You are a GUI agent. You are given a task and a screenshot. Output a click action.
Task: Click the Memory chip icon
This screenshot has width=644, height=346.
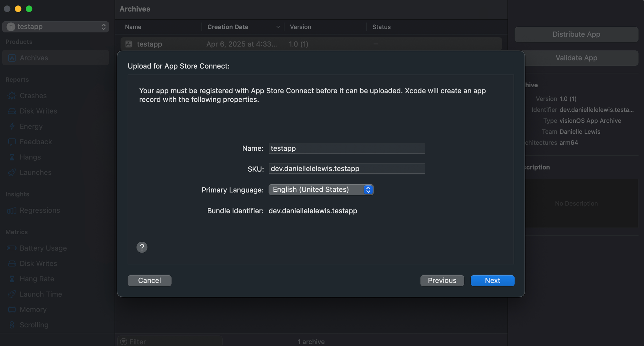(x=12, y=310)
